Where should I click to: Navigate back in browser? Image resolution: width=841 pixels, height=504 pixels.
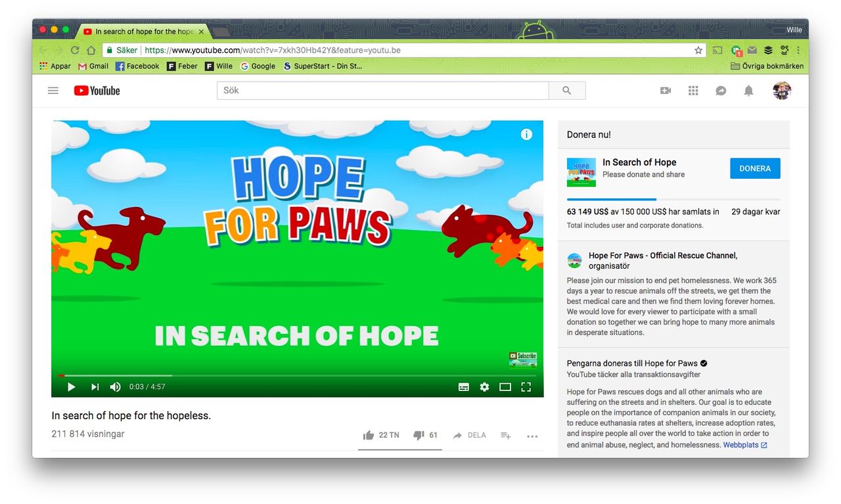[42, 50]
